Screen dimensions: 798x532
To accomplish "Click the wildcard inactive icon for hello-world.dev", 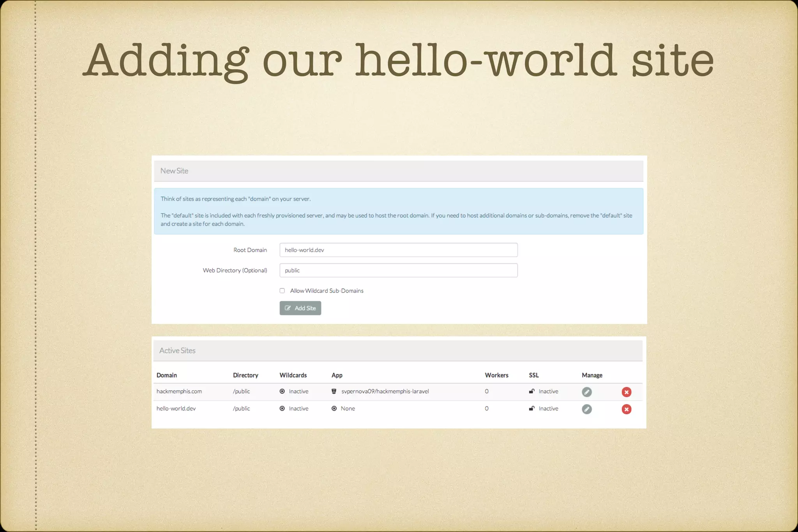I will pos(282,408).
